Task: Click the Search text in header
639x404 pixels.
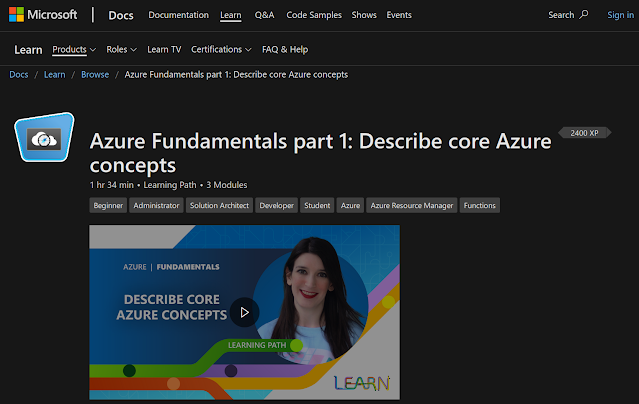Action: click(561, 15)
